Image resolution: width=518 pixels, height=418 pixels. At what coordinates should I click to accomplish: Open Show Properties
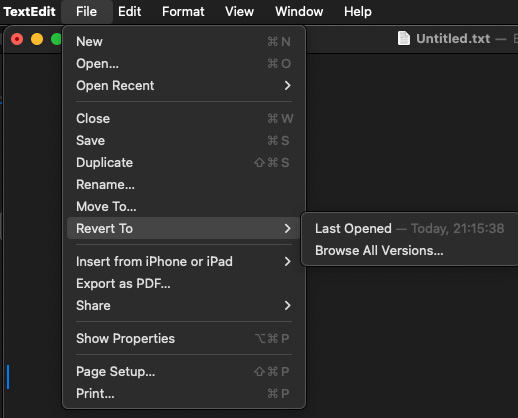pyautogui.click(x=184, y=338)
